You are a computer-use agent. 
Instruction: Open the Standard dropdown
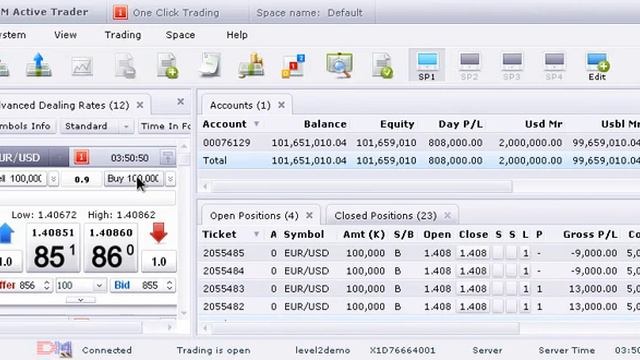(97, 126)
